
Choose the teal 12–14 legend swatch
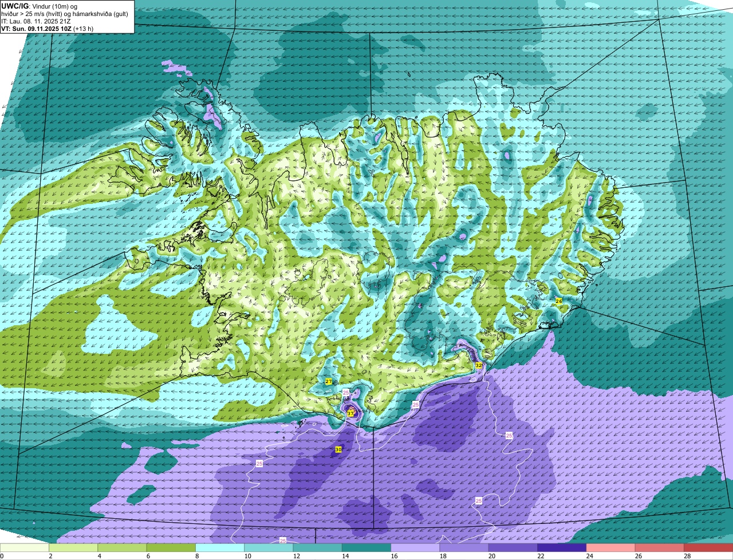pos(318,547)
